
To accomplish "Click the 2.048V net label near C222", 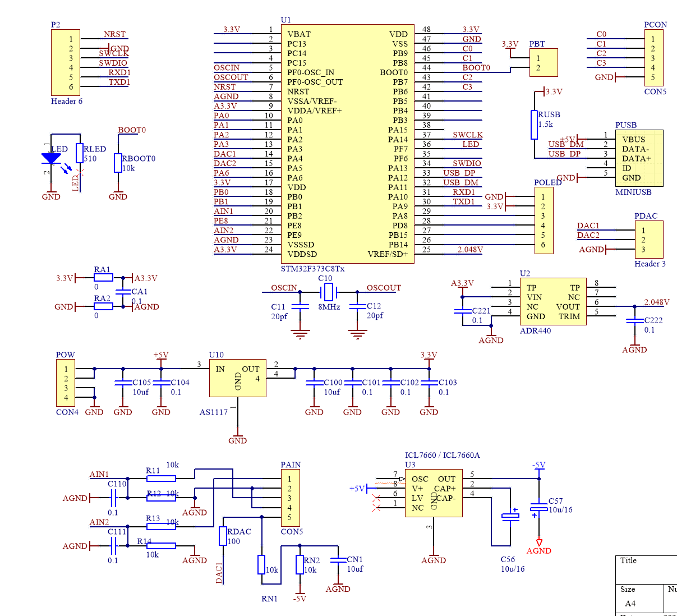I will pyautogui.click(x=656, y=302).
